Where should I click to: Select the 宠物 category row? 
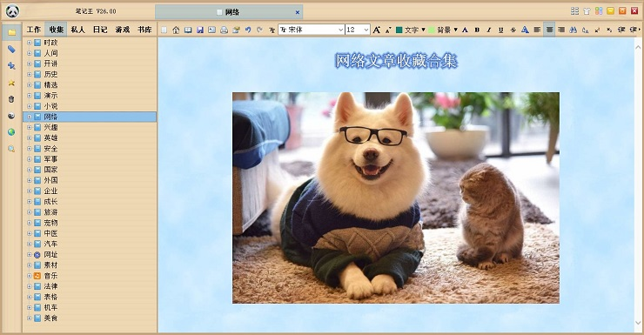click(90, 223)
